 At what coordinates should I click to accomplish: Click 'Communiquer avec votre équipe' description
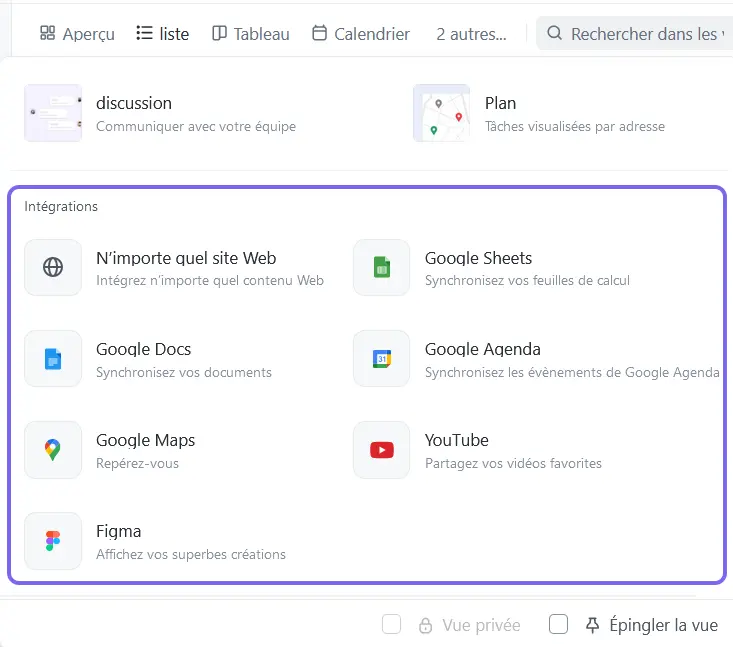[x=196, y=126]
